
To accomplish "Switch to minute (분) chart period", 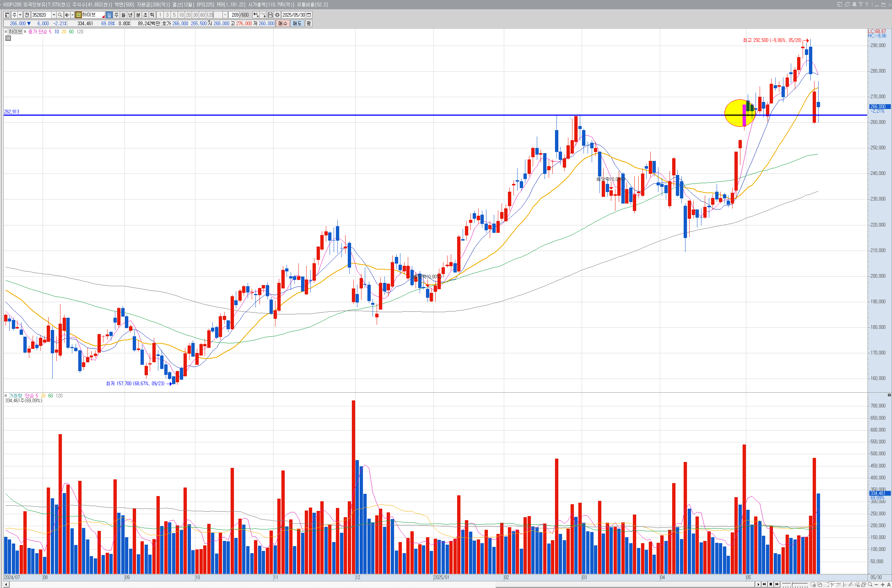I will [138, 15].
